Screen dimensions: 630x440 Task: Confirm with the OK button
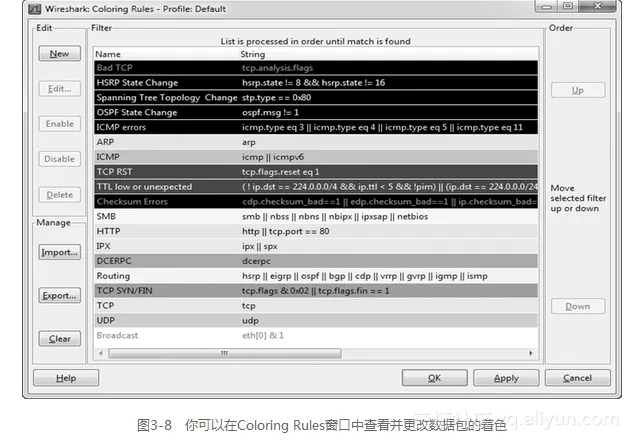pyautogui.click(x=434, y=378)
